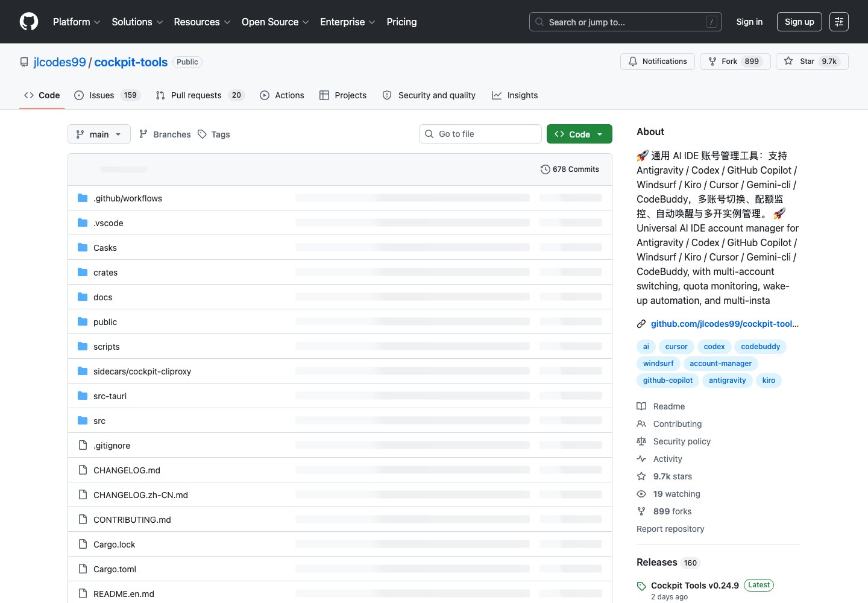Expand the Open Source menu
This screenshot has height=603, width=868.
pos(275,22)
